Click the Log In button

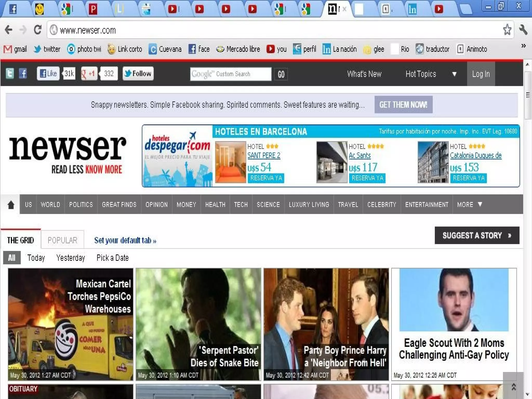[481, 74]
